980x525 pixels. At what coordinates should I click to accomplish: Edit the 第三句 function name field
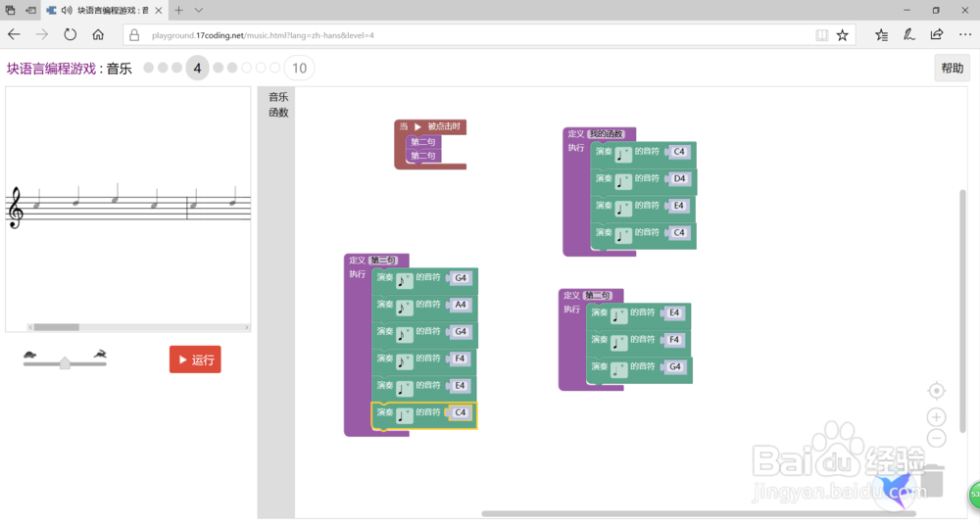[382, 260]
